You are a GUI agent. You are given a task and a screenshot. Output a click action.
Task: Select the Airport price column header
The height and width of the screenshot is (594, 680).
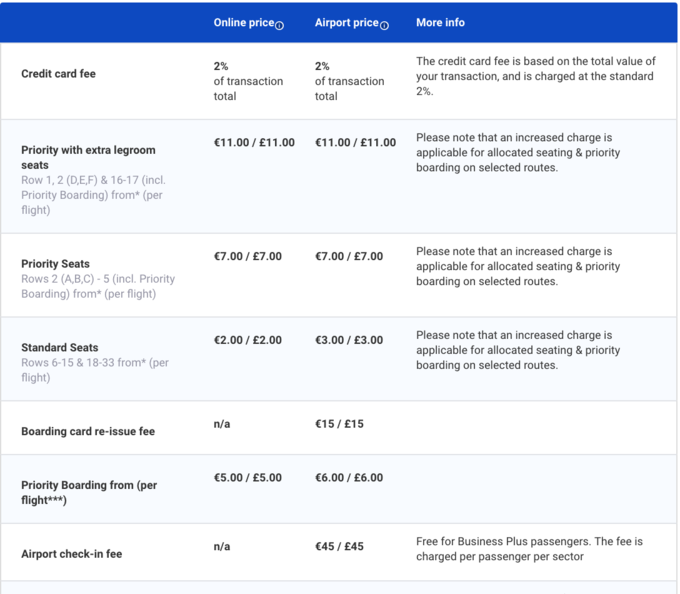tap(346, 23)
